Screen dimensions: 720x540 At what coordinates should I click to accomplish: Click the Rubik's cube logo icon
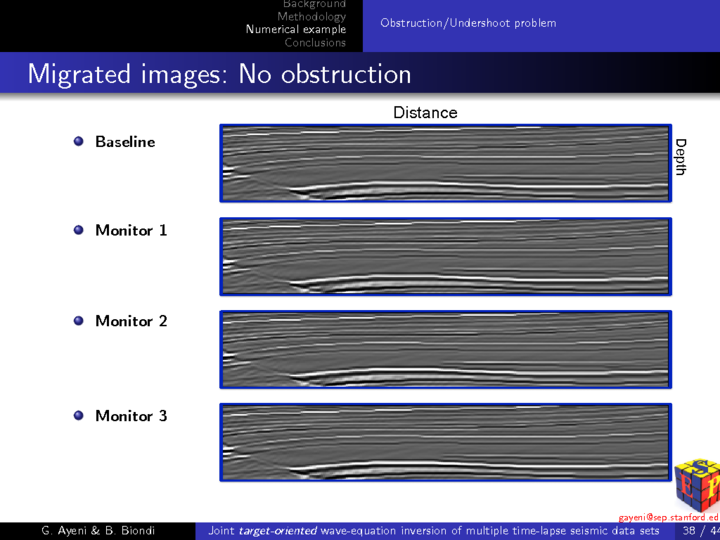click(696, 483)
